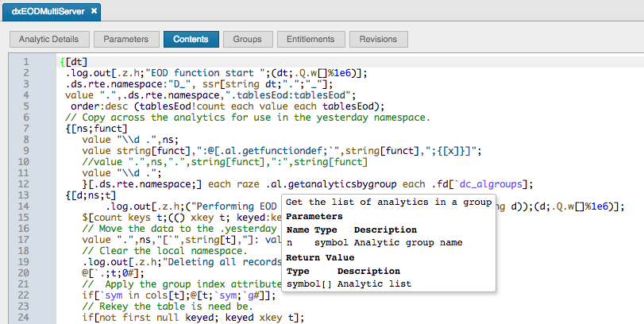Click 'Deleting all records' string on line 19
Viewport: 644px width, 324px height.
click(x=223, y=262)
